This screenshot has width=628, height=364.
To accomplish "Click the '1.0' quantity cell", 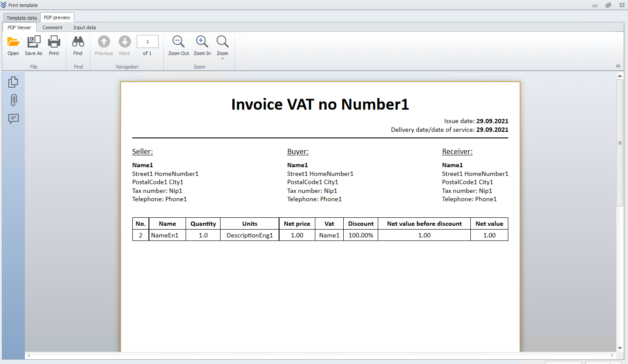I will [x=203, y=235].
